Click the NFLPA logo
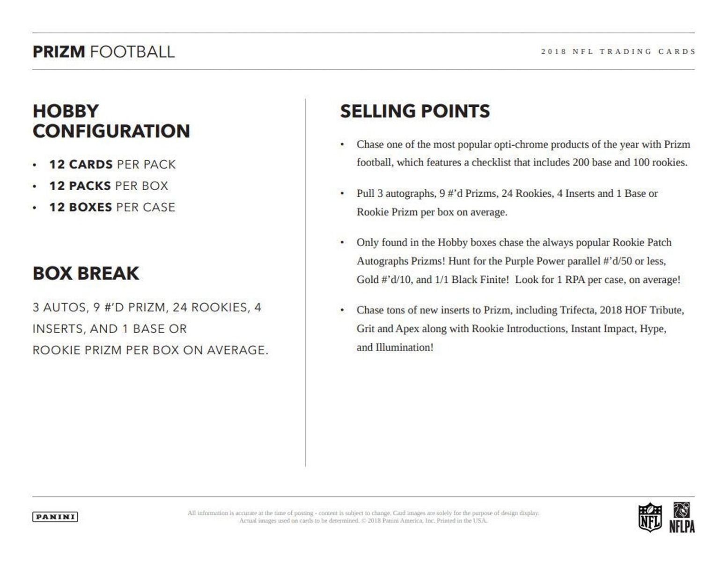This screenshot has width=728, height=562. [x=682, y=518]
